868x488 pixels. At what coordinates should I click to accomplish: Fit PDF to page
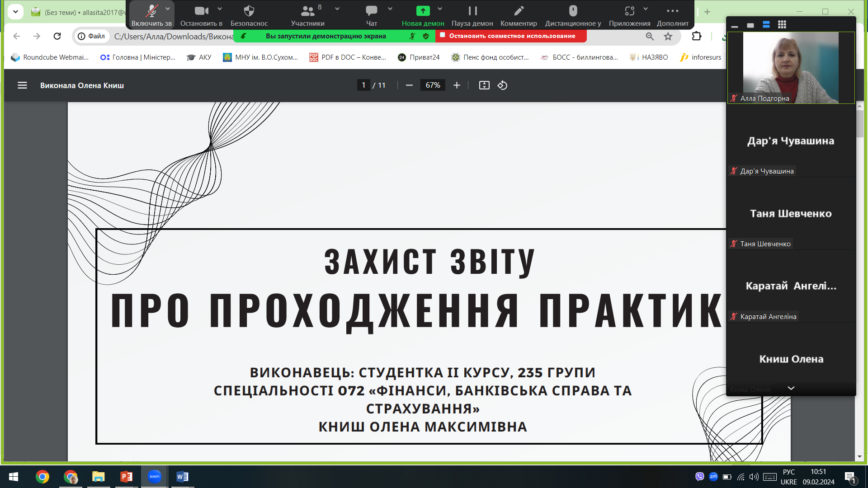click(x=484, y=85)
